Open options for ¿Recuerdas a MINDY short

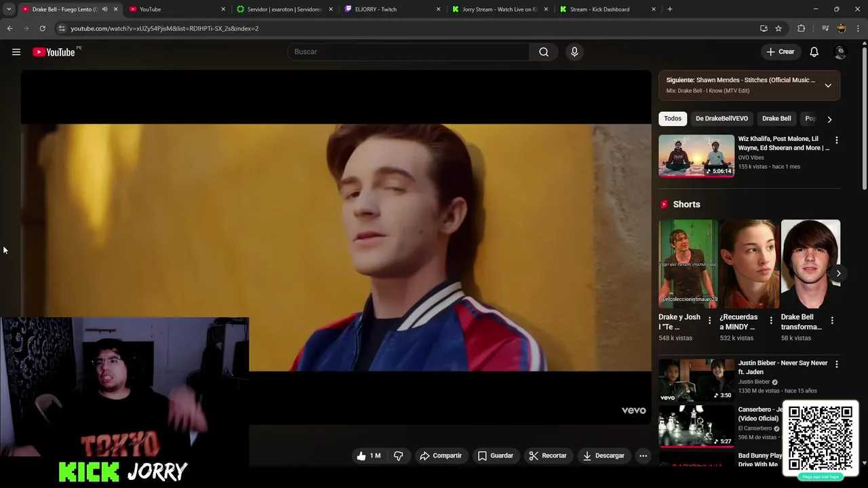tap(771, 321)
